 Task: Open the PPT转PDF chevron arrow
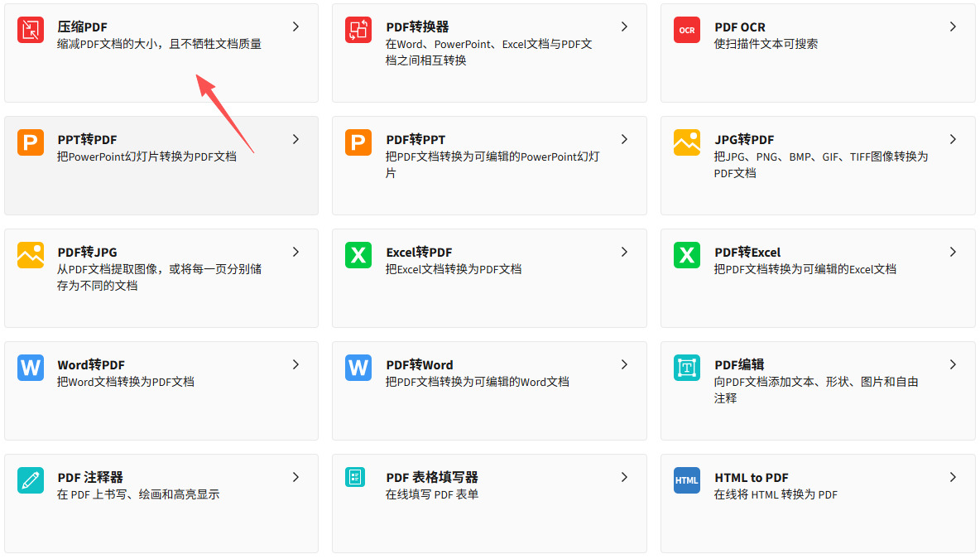pyautogui.click(x=295, y=139)
